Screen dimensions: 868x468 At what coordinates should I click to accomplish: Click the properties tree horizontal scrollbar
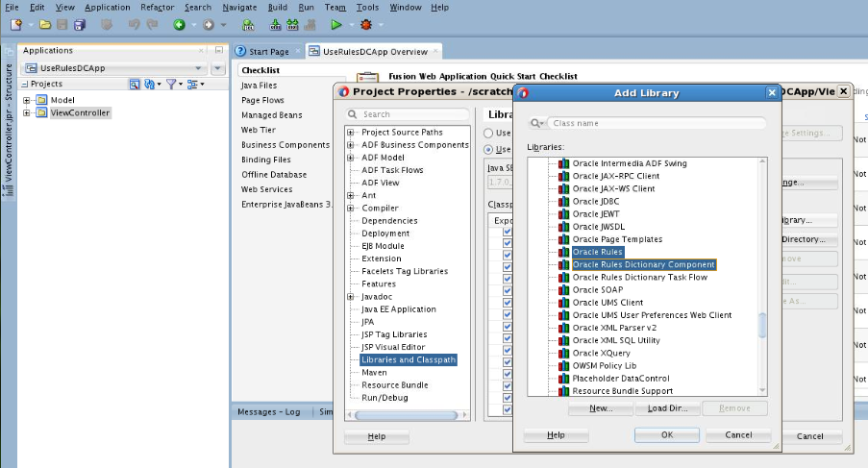coord(407,415)
